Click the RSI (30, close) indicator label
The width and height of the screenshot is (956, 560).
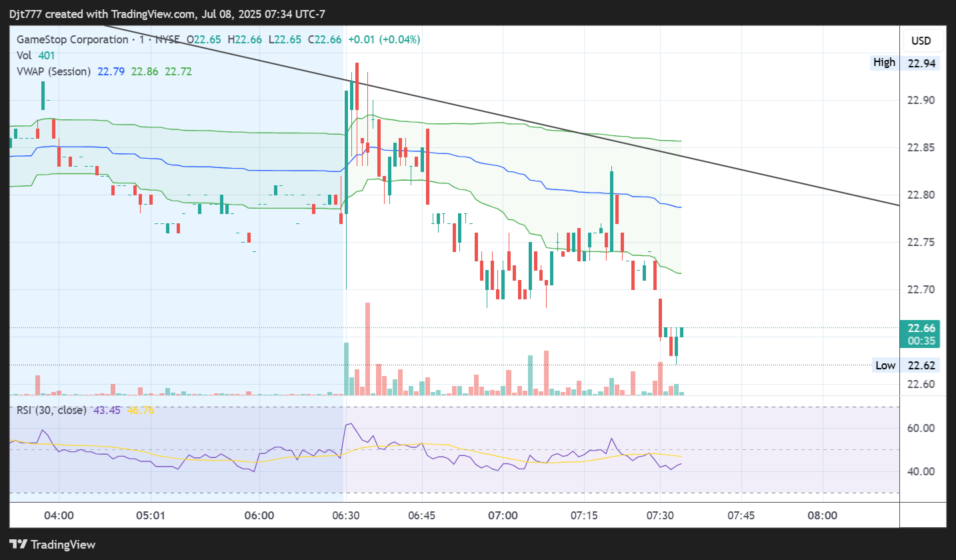point(51,410)
